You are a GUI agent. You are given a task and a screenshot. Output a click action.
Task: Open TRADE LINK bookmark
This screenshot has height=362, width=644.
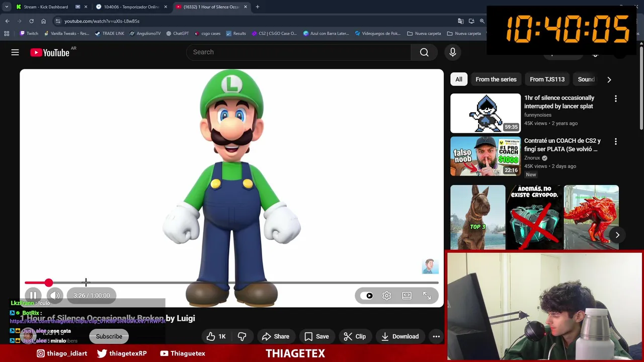pyautogui.click(x=109, y=34)
